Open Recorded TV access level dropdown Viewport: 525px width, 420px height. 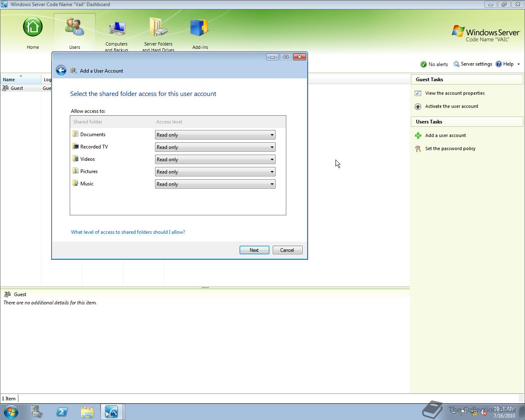215,147
